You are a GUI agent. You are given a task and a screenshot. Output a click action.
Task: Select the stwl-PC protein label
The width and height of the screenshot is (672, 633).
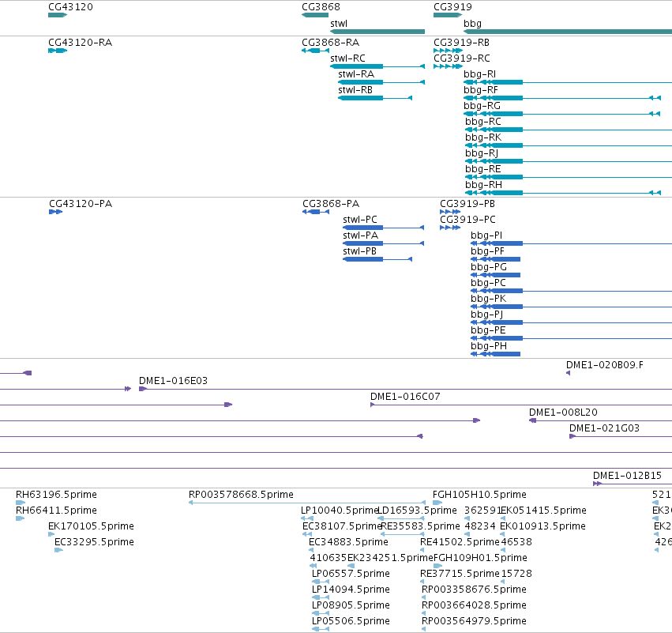[x=360, y=220]
